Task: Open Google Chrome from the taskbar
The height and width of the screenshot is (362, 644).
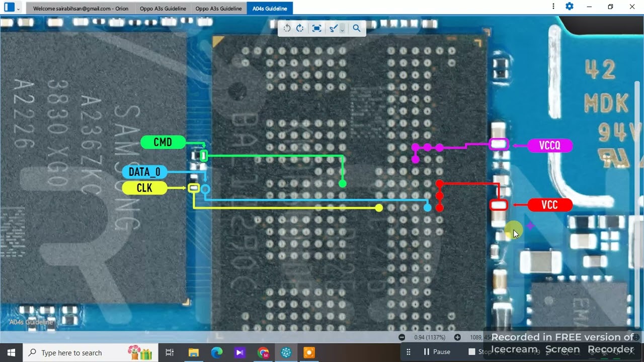Action: [x=263, y=352]
